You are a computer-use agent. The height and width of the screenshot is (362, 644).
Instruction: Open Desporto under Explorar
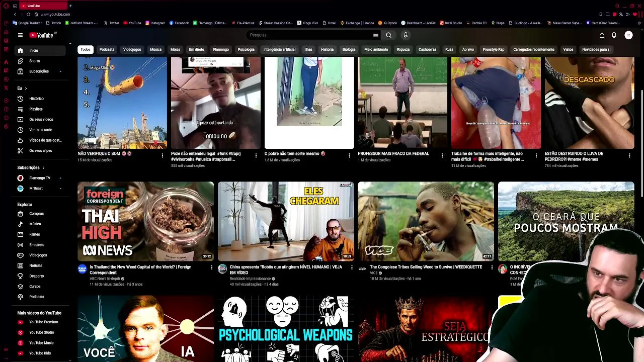(40, 276)
